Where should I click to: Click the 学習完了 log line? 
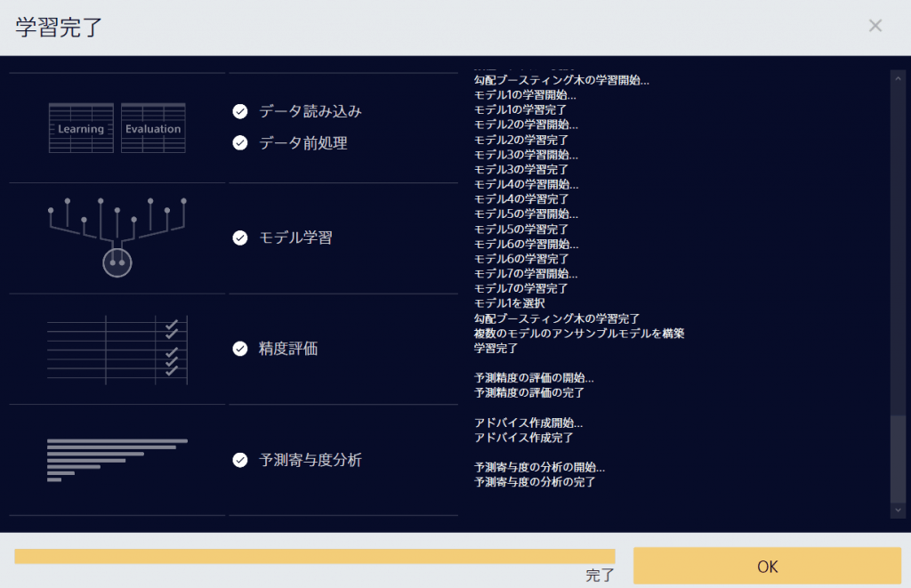[496, 348]
